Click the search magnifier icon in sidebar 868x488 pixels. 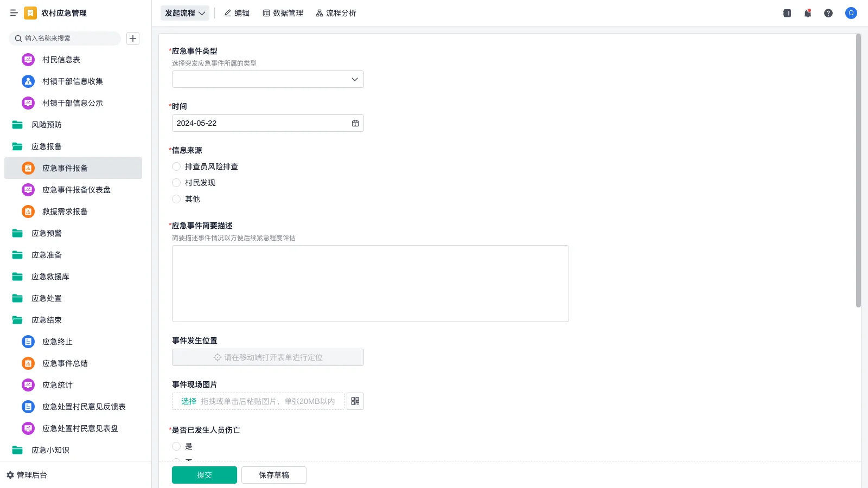tap(18, 38)
